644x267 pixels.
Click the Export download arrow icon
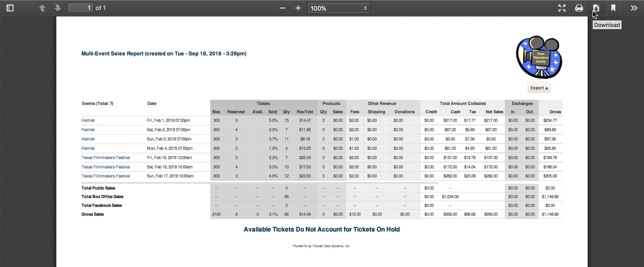[546, 88]
